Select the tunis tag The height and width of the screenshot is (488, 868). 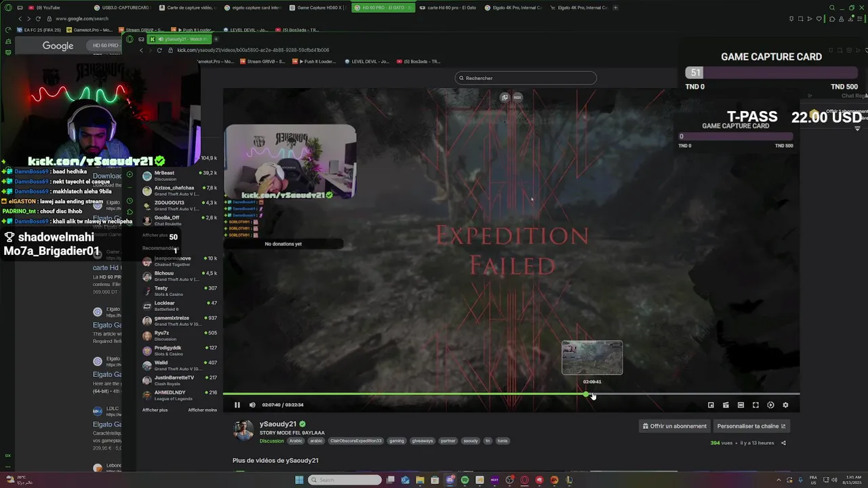click(x=502, y=441)
